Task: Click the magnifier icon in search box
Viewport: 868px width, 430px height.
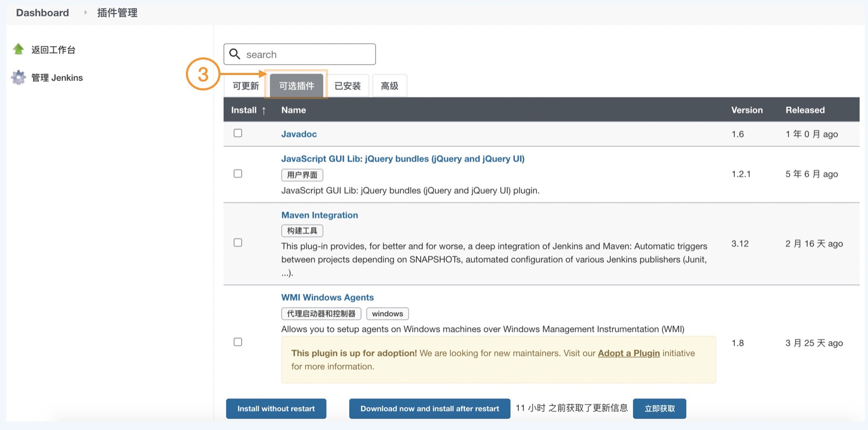Action: 235,54
